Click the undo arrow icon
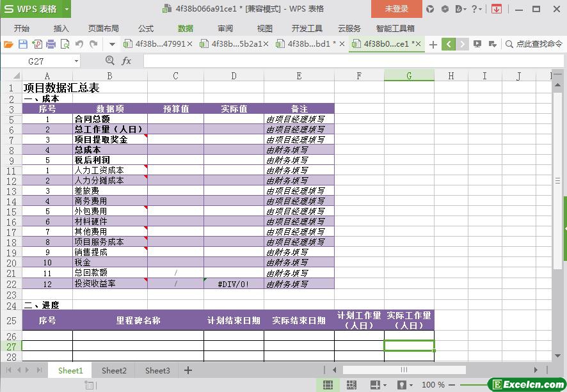The image size is (567, 392). pos(79,44)
